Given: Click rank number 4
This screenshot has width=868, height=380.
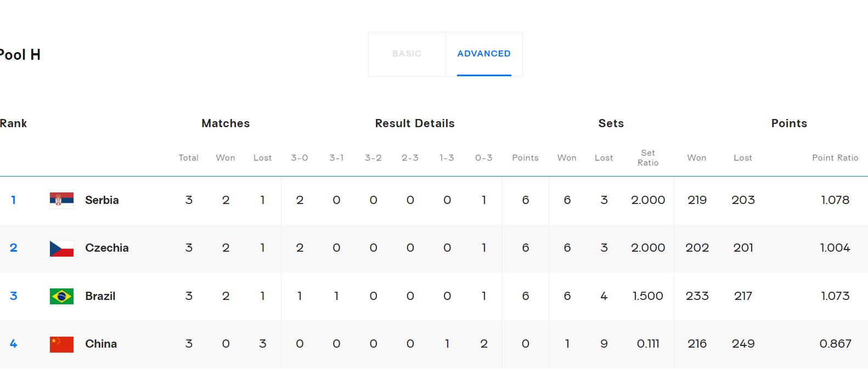Looking at the screenshot, I should click(x=14, y=344).
